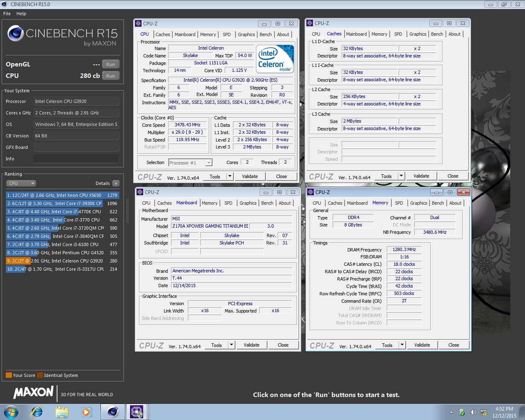Open Tools dropdown arrow in Memory window
Viewport: 525px width, 420px height.
click(402, 345)
